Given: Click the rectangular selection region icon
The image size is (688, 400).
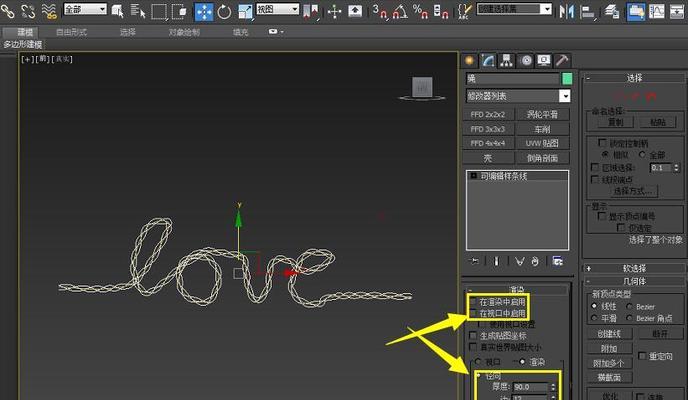Looking at the screenshot, I should click(x=159, y=11).
